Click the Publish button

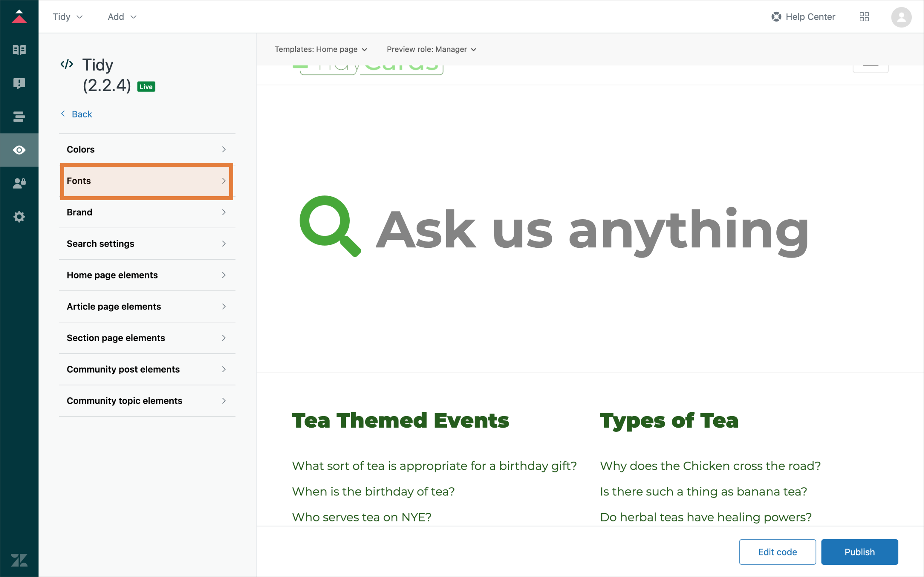point(859,552)
